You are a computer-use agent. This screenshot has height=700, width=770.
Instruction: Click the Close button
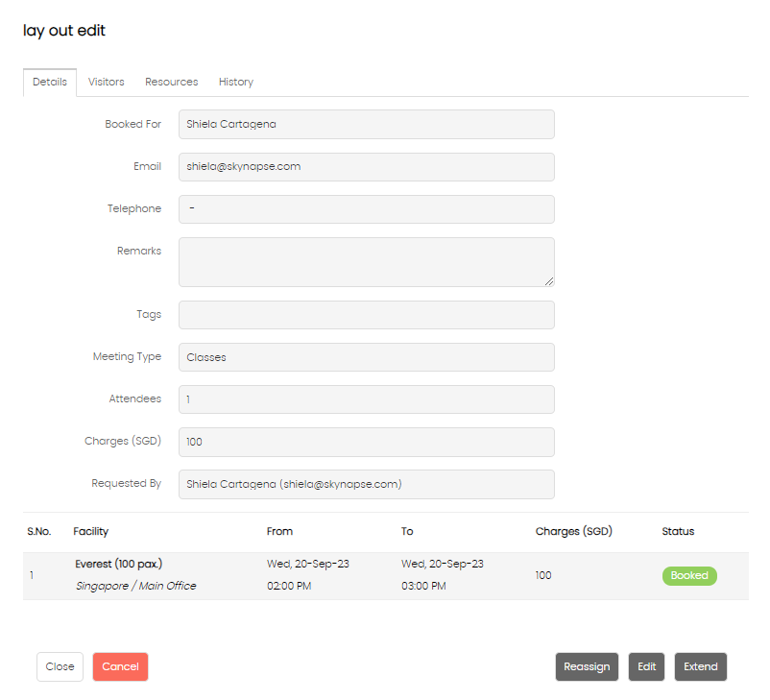point(60,666)
